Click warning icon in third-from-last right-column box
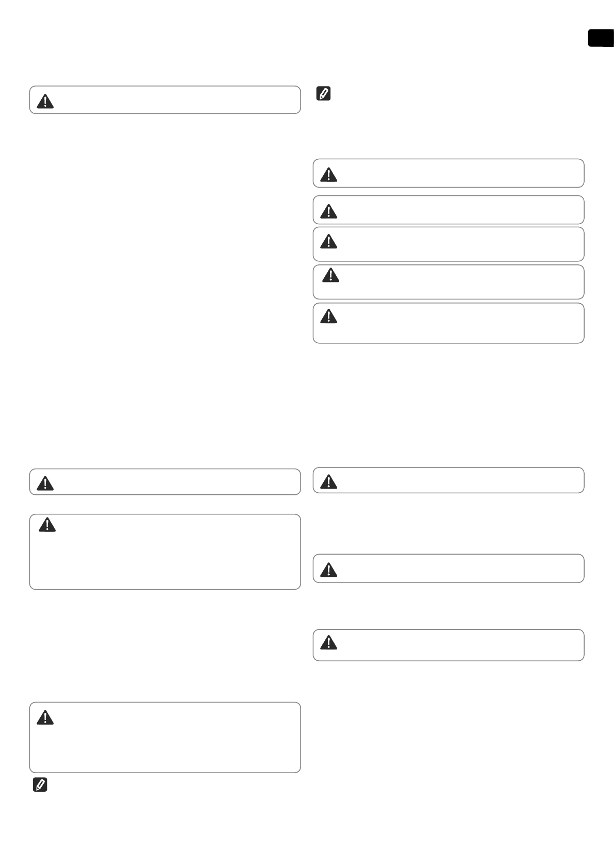Viewport: 614px width, 868px height. point(328,481)
